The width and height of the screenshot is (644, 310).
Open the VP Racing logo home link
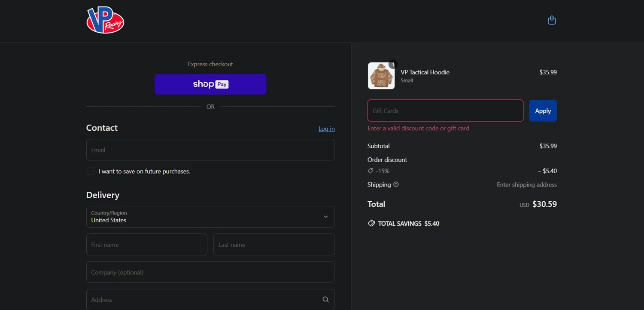tap(105, 20)
